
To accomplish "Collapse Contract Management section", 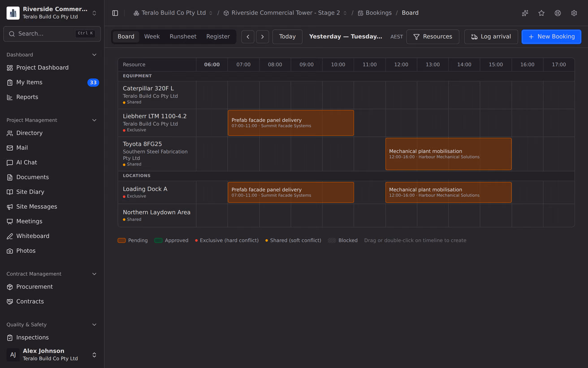I will click(94, 274).
